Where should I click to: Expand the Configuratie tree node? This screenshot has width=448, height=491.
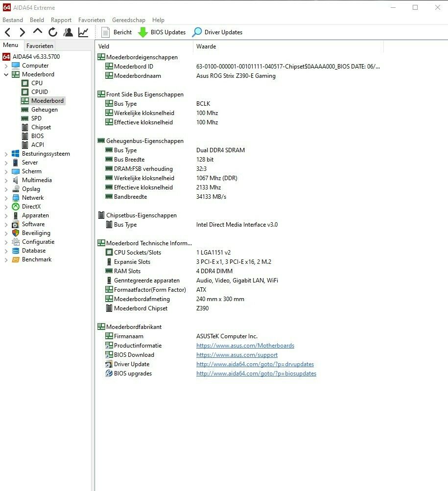coord(6,242)
